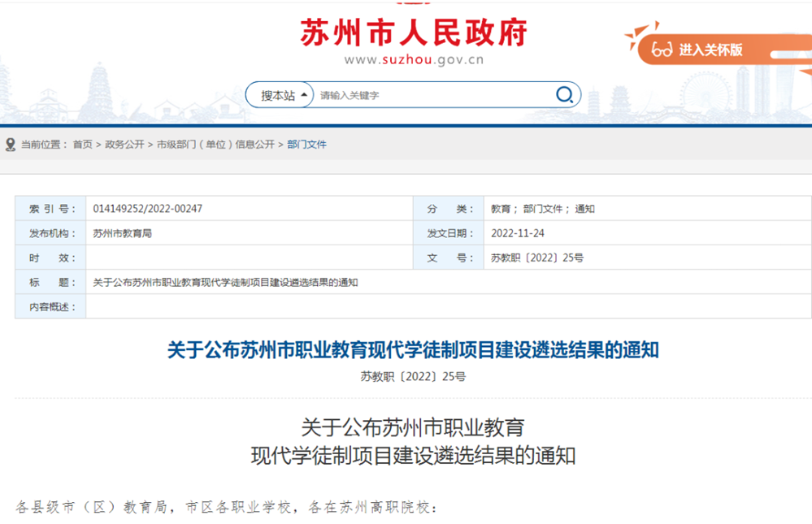Click the magnifier search icon
Image resolution: width=812 pixels, height=524 pixels.
564,95
